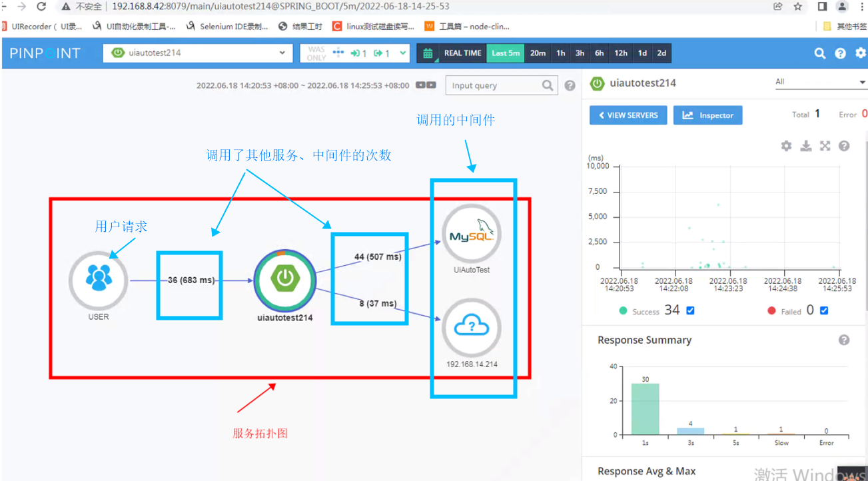Open the 工具篇 node-clin bookmark
868x481 pixels.
pyautogui.click(x=467, y=27)
